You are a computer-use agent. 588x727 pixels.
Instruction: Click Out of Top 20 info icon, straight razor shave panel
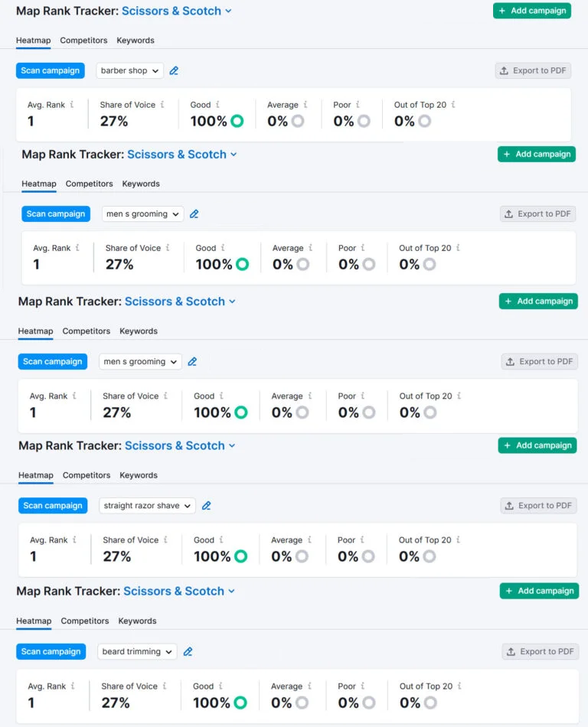click(x=458, y=540)
